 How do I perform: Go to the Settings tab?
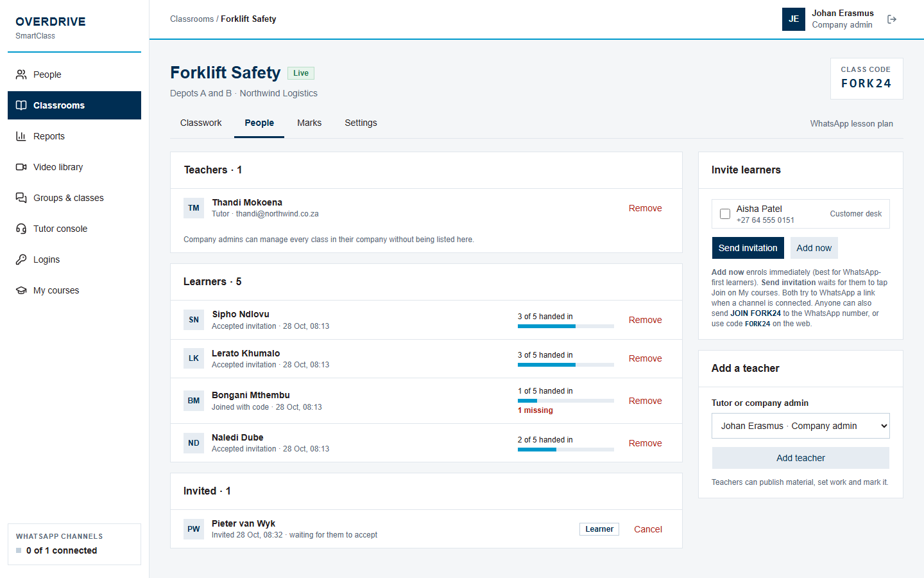(361, 123)
